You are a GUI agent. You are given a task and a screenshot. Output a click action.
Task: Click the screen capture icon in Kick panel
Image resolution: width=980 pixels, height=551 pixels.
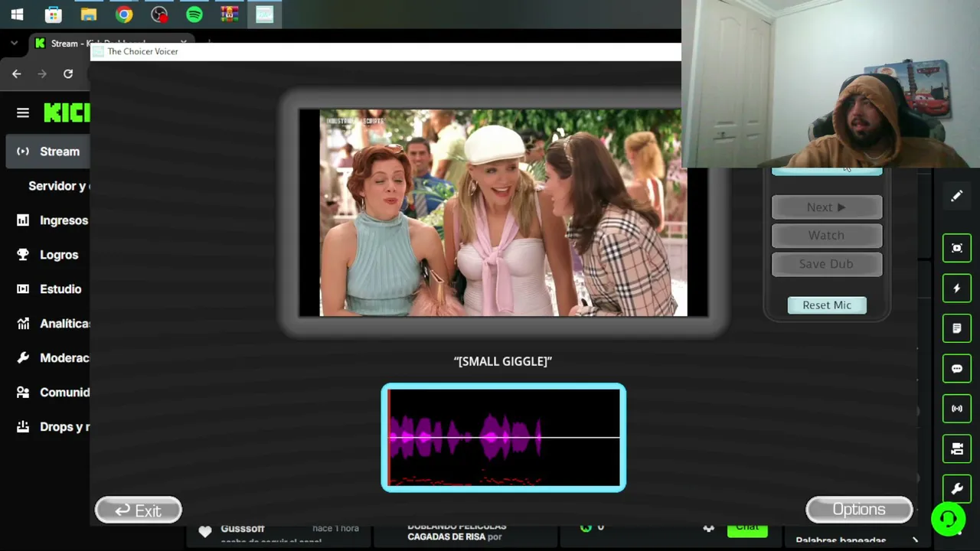point(957,248)
